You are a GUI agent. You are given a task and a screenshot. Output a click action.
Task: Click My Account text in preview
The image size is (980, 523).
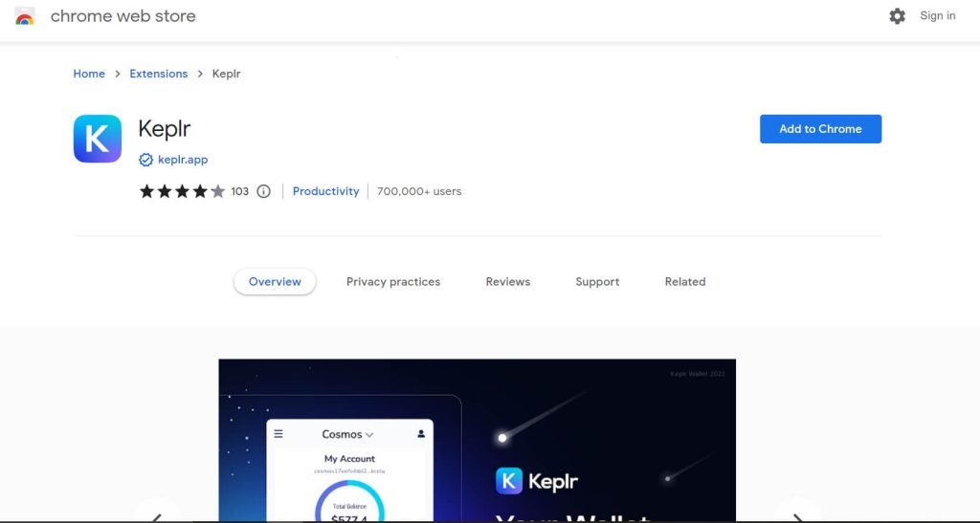[x=349, y=459]
